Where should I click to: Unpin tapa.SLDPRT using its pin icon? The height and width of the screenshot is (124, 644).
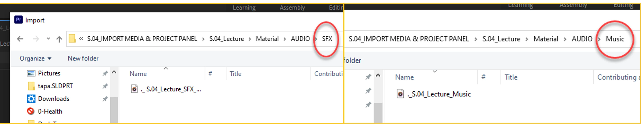click(105, 86)
